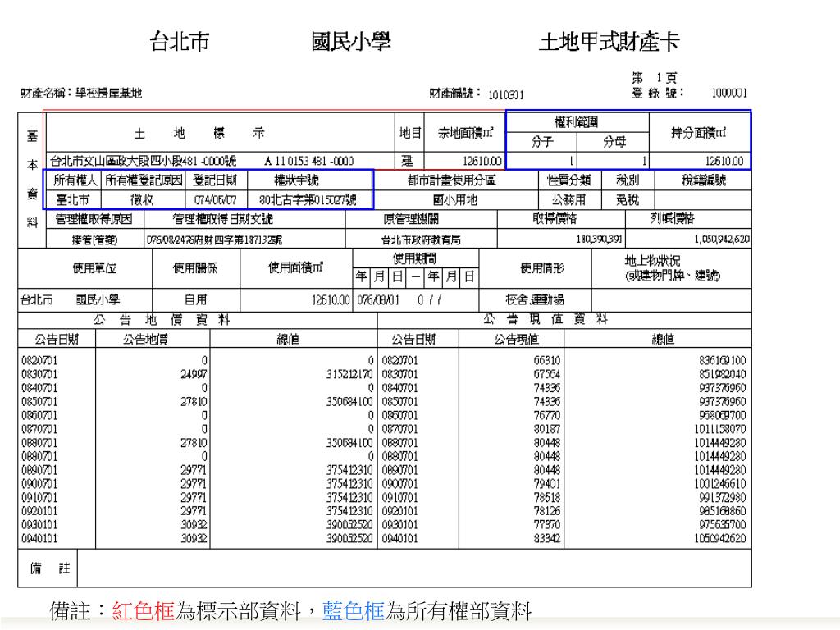Select the 權利範圍 header
840x630 pixels.
[x=577, y=121]
